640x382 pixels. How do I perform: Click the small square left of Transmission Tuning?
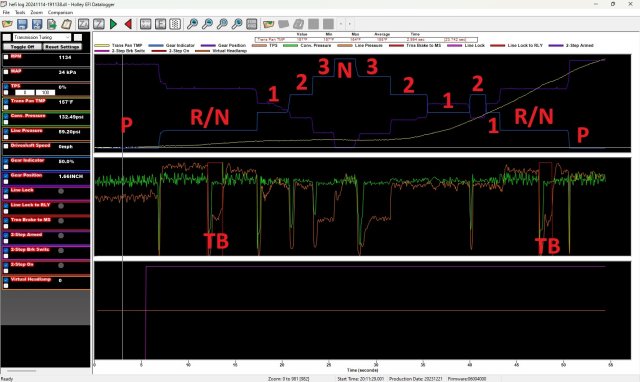7,37
